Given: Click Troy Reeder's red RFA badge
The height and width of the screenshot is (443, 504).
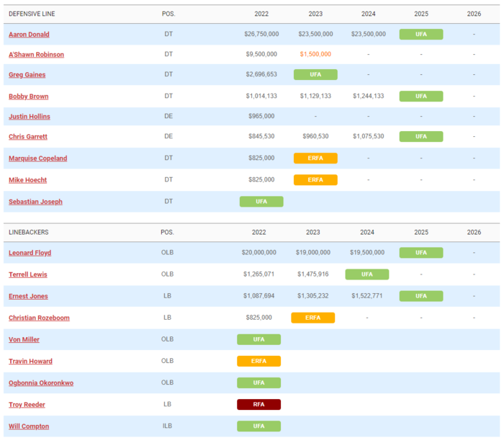Looking at the screenshot, I should point(258,404).
